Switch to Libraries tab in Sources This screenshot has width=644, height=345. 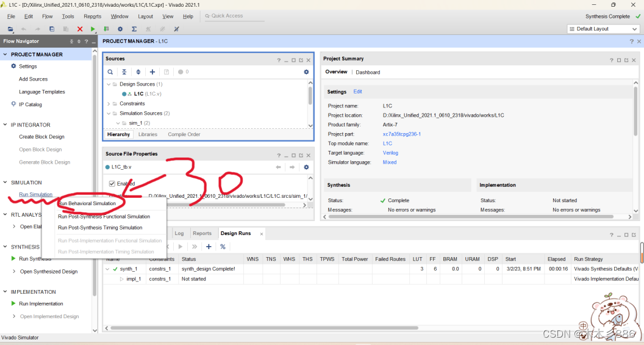148,134
